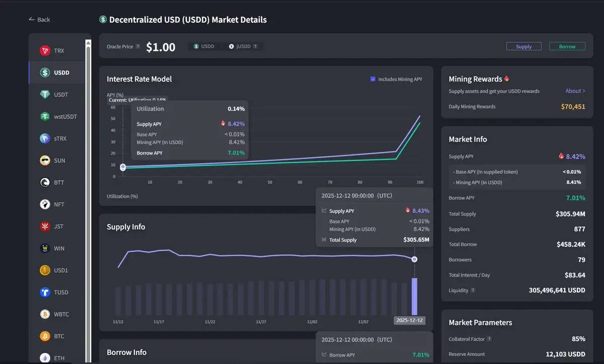Click the TRX token icon in sidebar

click(x=46, y=51)
